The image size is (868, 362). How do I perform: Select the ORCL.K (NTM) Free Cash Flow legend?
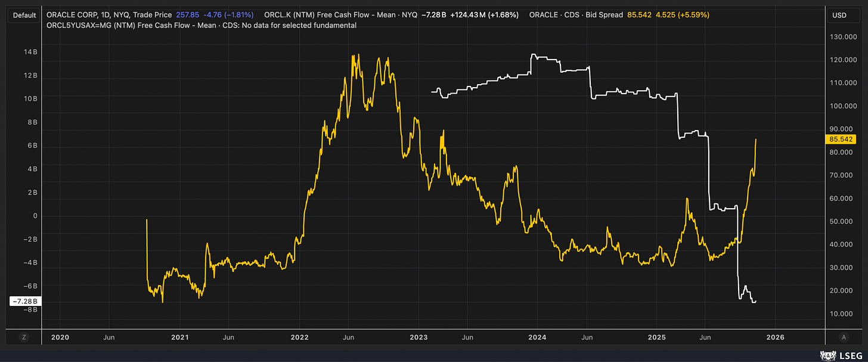coord(340,14)
